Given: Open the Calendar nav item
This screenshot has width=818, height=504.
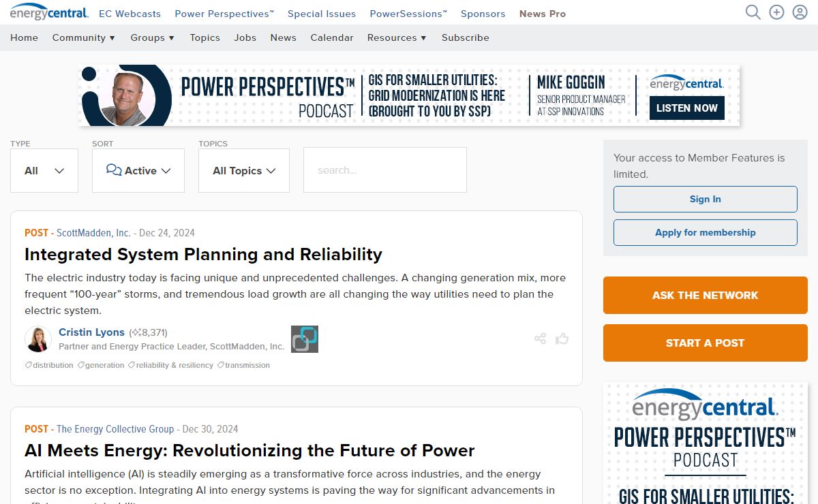Looking at the screenshot, I should tap(332, 37).
